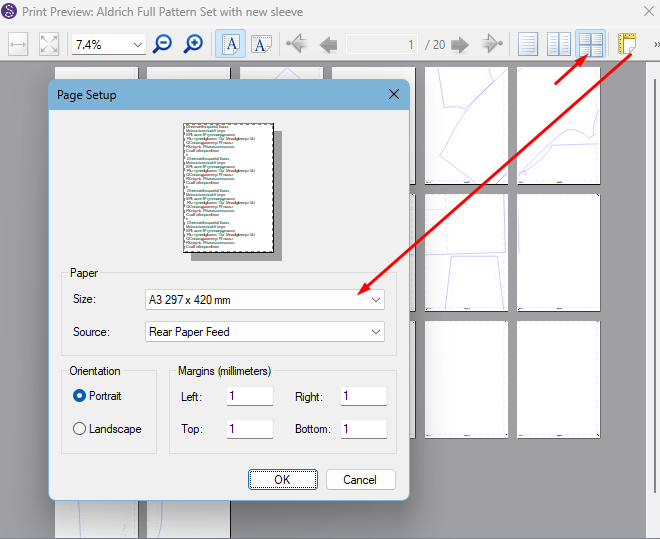The height and width of the screenshot is (539, 660).
Task: Click the zoom in magnifier icon
Action: 194,44
